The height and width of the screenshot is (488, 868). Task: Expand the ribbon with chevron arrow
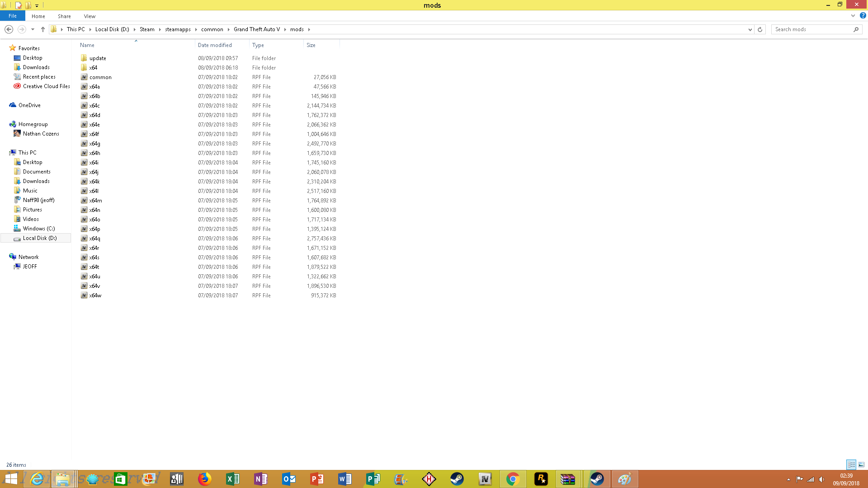click(853, 15)
